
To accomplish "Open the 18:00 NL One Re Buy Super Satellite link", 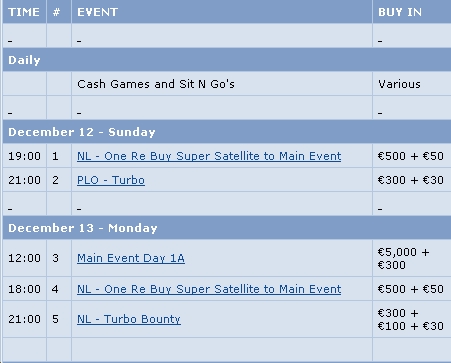I will pyautogui.click(x=209, y=289).
